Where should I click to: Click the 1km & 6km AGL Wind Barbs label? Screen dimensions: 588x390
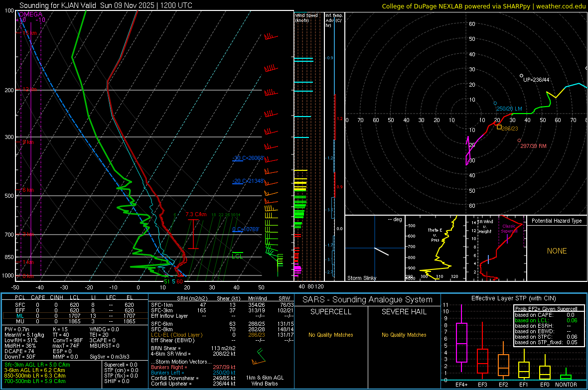(265, 381)
